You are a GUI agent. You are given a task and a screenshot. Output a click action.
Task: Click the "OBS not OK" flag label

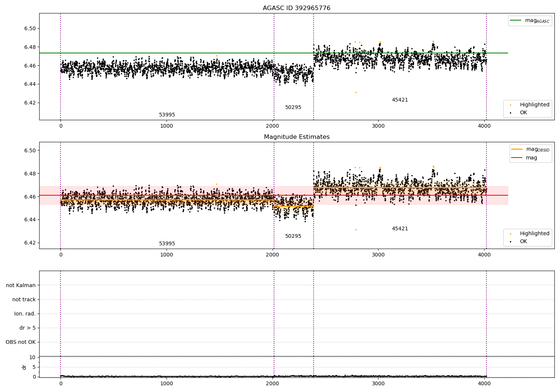[21, 342]
